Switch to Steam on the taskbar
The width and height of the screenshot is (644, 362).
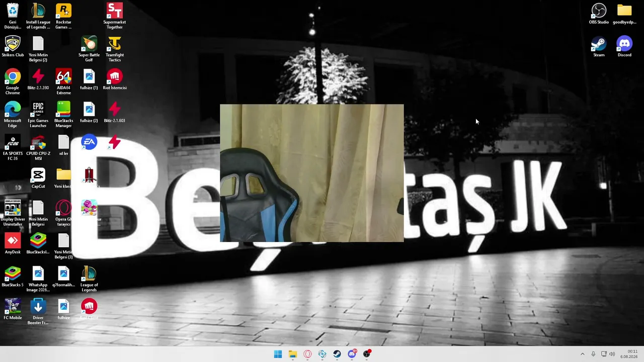coord(337,354)
